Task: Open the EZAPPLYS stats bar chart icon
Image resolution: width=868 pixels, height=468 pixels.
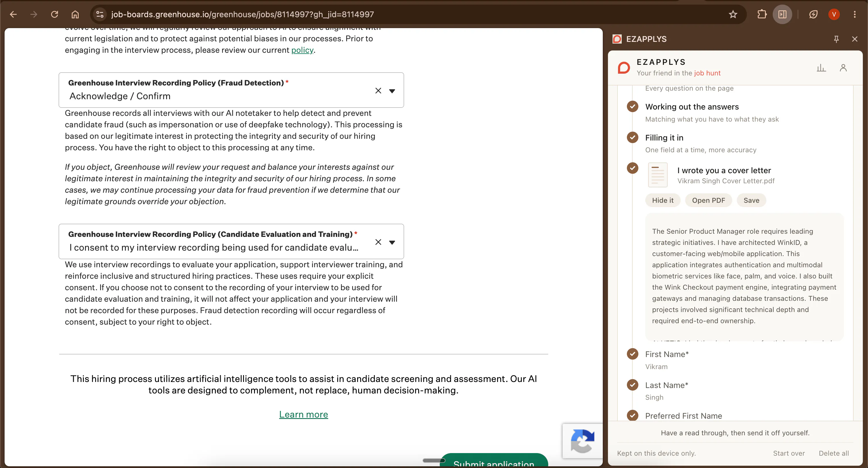Action: [x=821, y=68]
